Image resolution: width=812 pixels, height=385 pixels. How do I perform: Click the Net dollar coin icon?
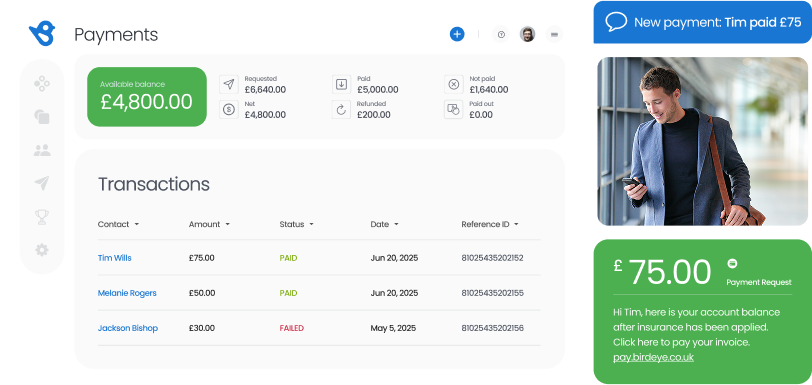click(229, 109)
